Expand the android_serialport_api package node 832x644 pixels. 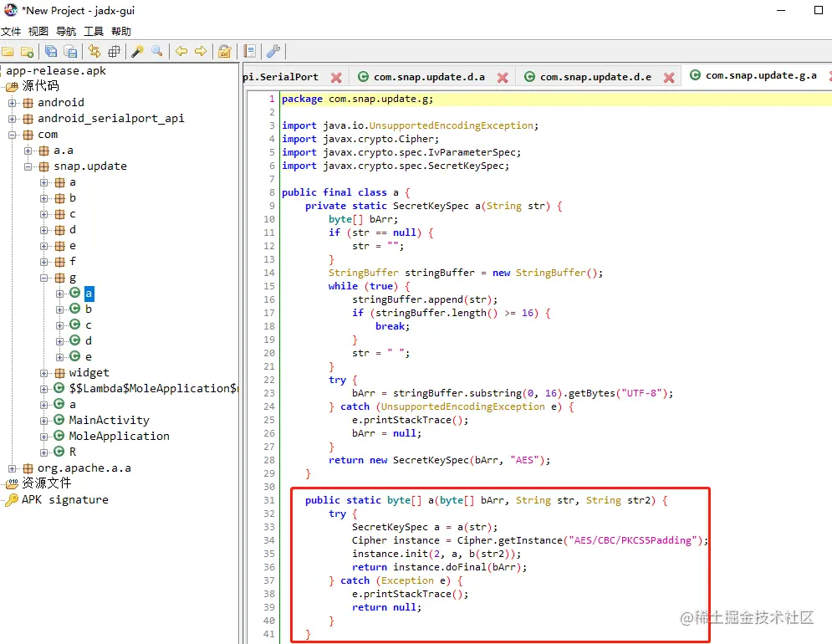[x=13, y=119]
